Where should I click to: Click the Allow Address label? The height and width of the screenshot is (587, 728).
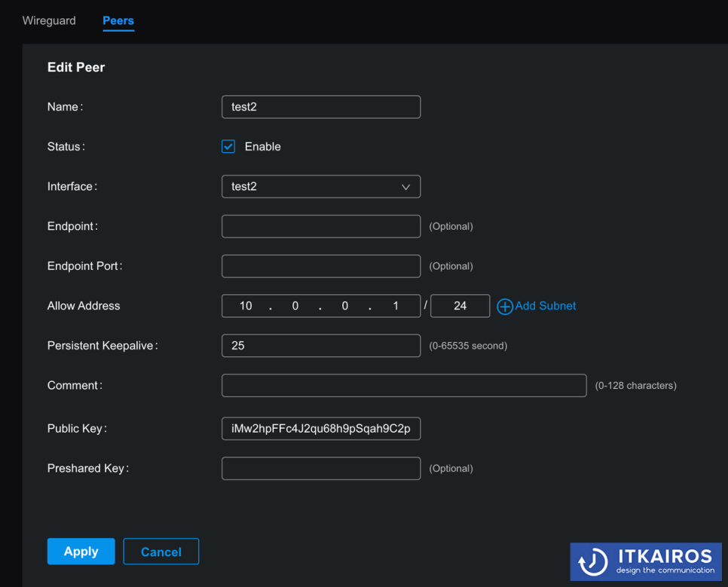coord(84,306)
